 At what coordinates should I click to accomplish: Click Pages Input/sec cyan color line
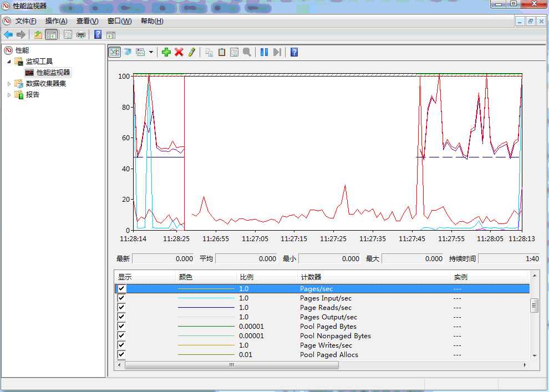pos(206,298)
